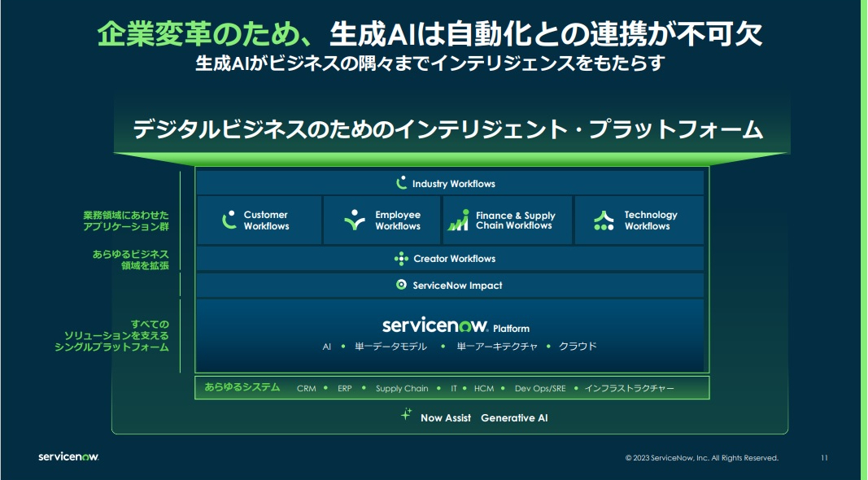
Task: Click the AI text in platform box
Action: point(326,347)
